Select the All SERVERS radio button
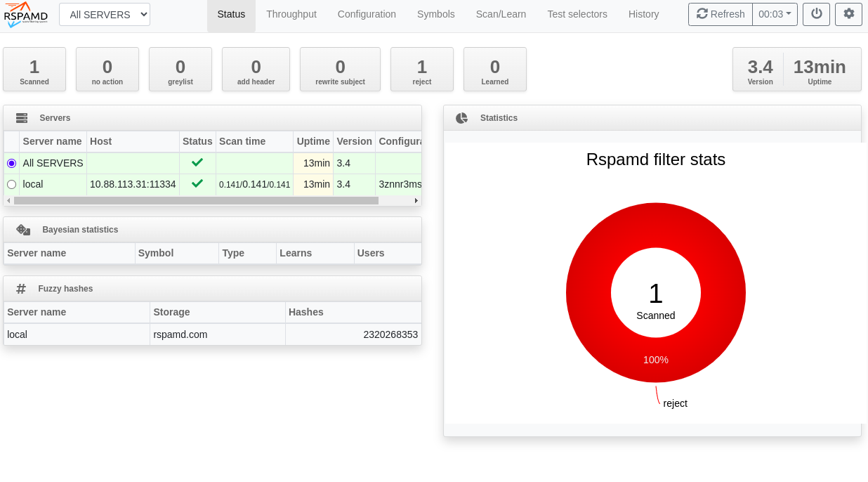The width and height of the screenshot is (868, 482). (11, 163)
